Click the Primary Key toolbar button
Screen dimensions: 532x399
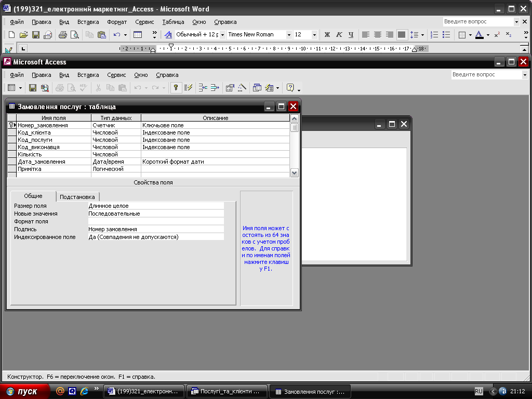(176, 88)
